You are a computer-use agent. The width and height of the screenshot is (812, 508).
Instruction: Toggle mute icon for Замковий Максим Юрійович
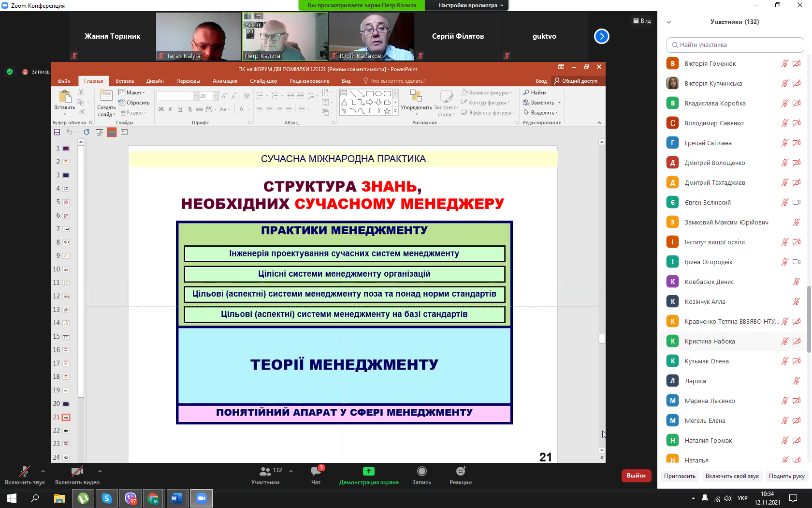pos(797,222)
